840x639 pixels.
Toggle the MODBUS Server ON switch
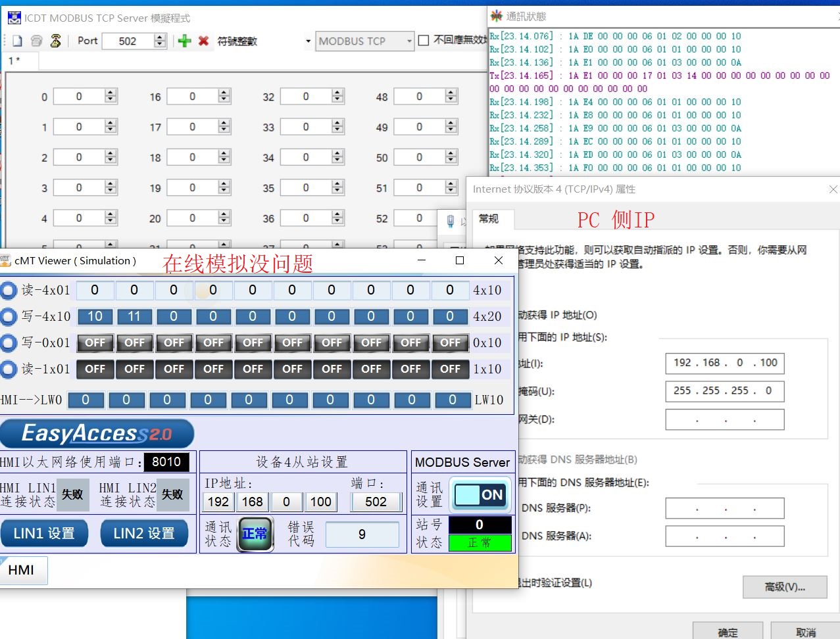[480, 495]
